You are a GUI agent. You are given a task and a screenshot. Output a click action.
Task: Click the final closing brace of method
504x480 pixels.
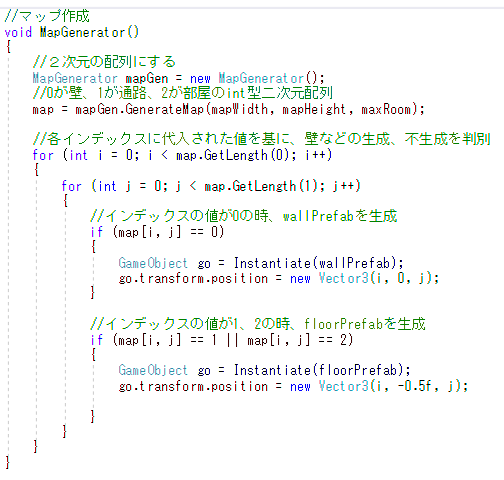[8, 462]
